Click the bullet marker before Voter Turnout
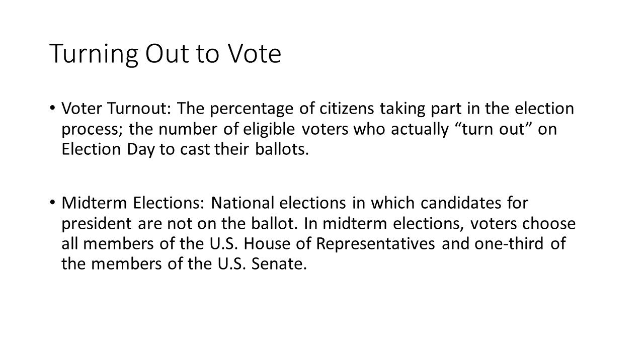Image resolution: width=644 pixels, height=362 pixels. [53, 109]
